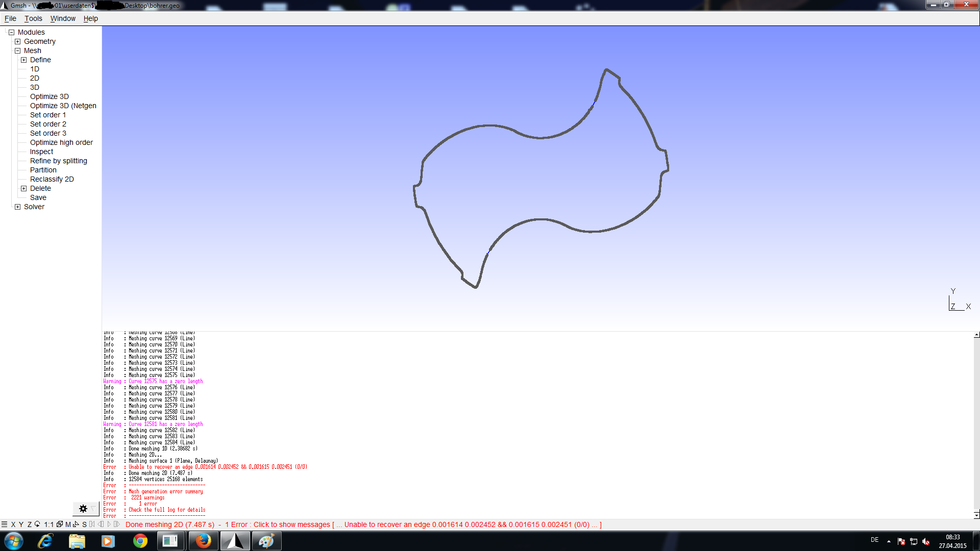Collapse the Mesh tree node

pyautogui.click(x=17, y=51)
